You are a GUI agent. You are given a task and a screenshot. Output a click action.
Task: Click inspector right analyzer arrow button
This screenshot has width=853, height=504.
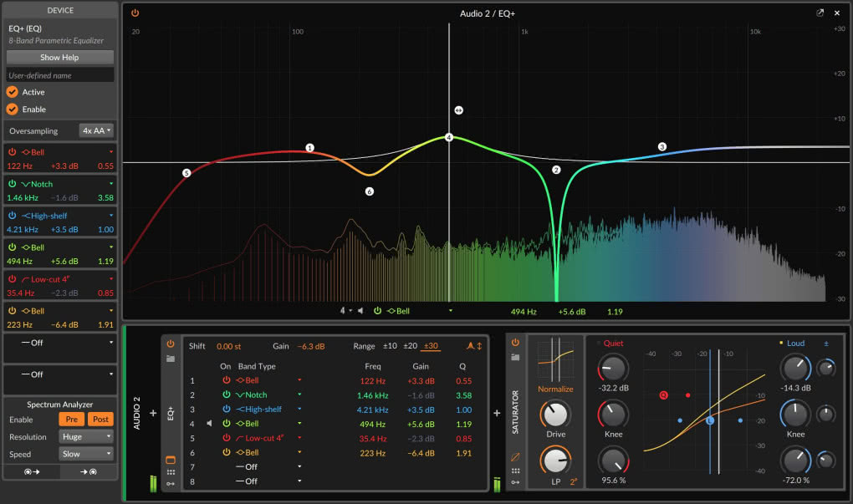tap(88, 472)
